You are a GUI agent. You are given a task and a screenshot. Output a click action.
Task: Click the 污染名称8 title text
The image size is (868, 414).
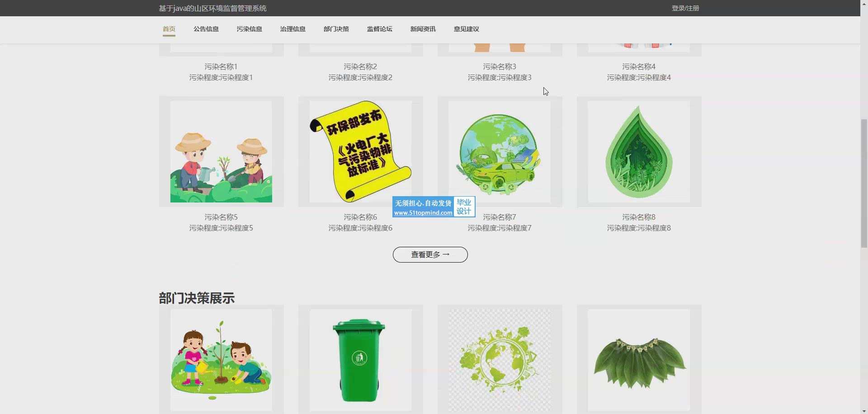pyautogui.click(x=638, y=217)
